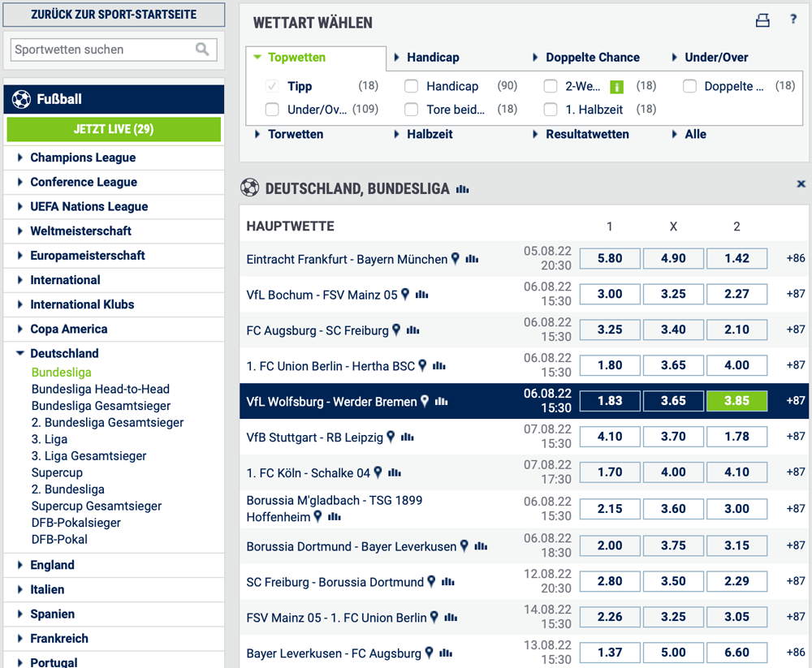Expand the Weltmeisterschaft arrow
The height and width of the screenshot is (668, 812).
click(19, 231)
